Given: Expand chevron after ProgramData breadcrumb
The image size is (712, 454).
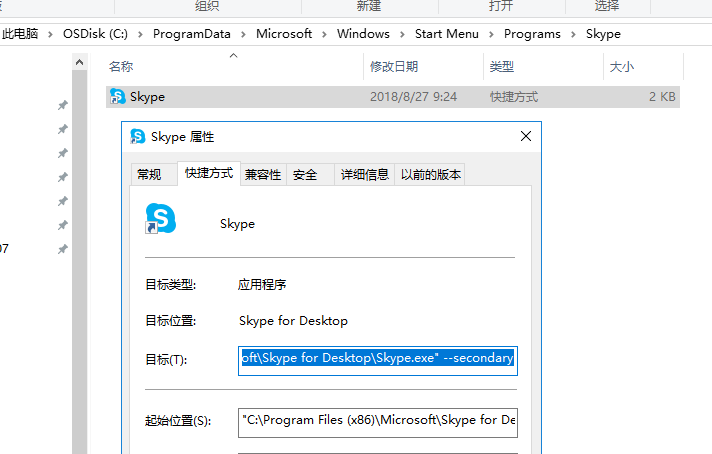Looking at the screenshot, I should [x=243, y=34].
